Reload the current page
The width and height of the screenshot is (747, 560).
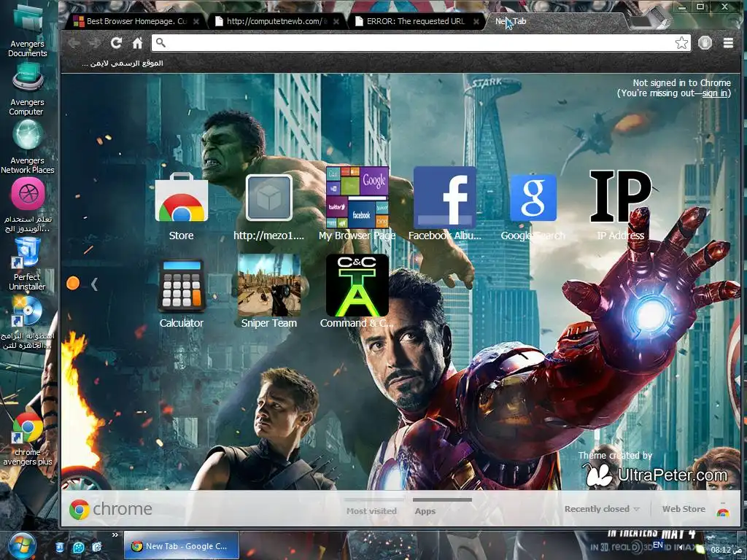tap(116, 43)
